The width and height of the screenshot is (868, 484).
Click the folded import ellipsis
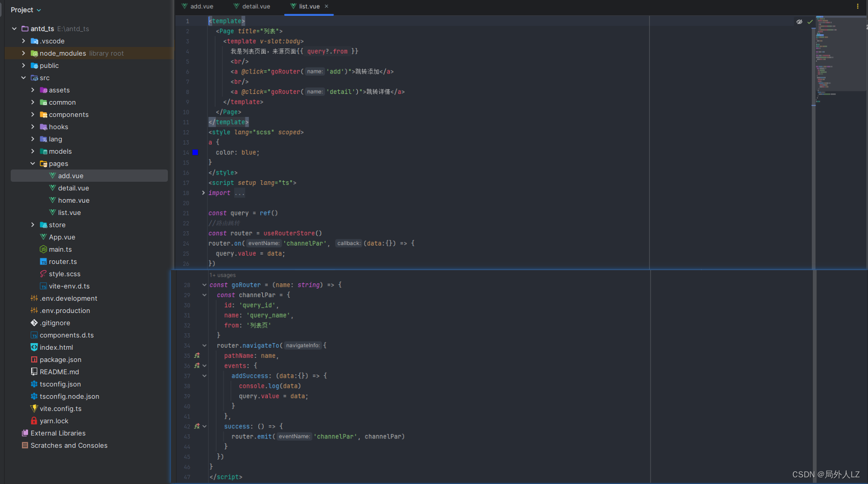pyautogui.click(x=239, y=193)
